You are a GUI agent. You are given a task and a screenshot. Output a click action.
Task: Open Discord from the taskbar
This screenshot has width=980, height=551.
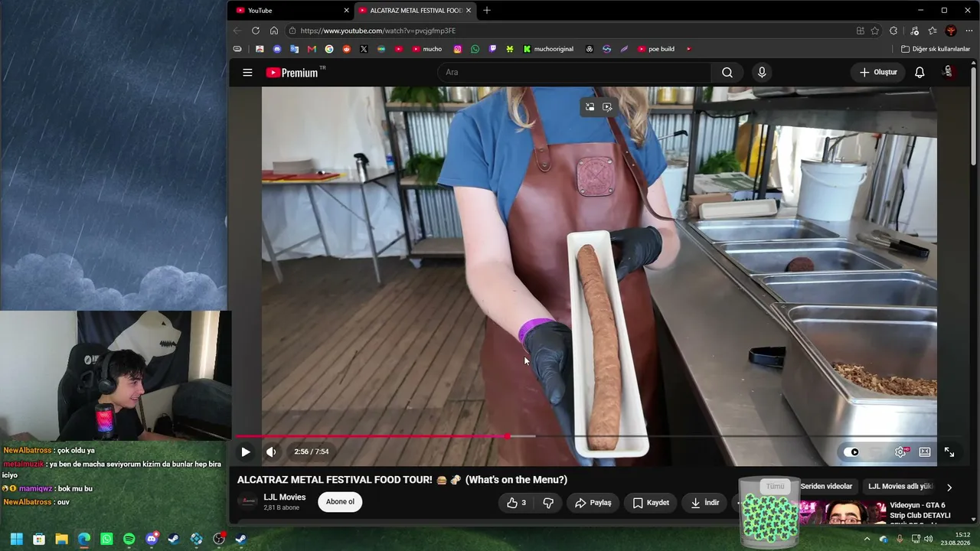pyautogui.click(x=152, y=539)
